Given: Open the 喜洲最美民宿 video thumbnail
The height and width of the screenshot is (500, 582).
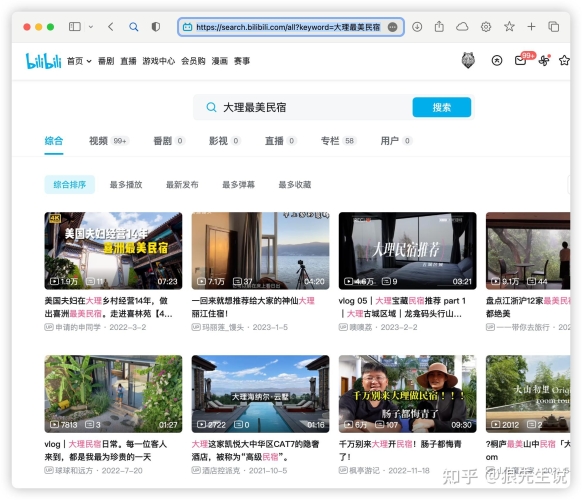Looking at the screenshot, I should 113,251.
